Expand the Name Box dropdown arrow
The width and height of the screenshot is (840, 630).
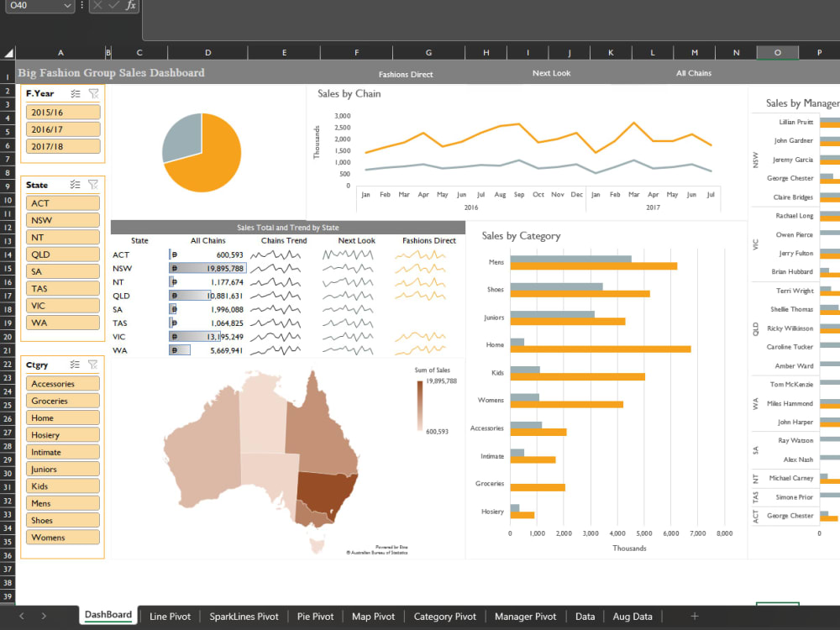pyautogui.click(x=67, y=5)
